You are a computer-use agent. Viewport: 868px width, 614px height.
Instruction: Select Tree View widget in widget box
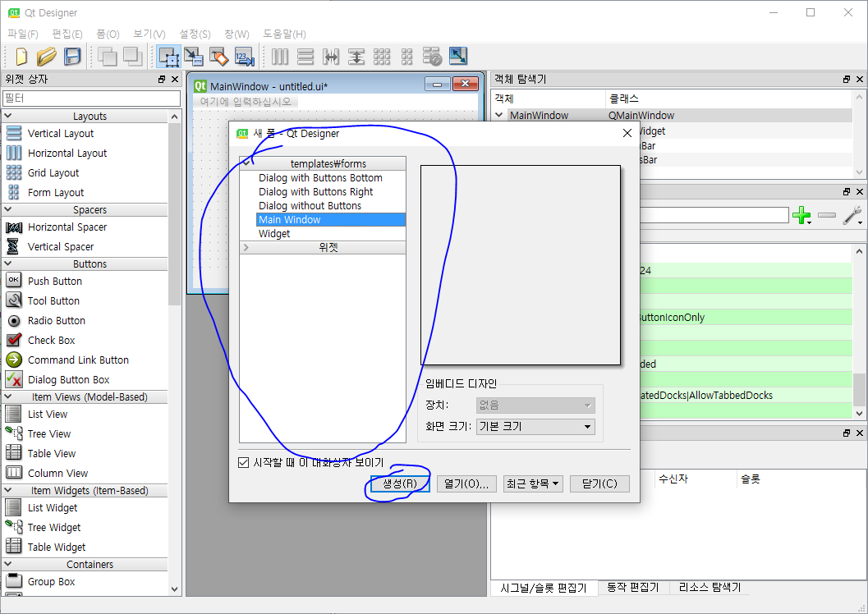click(49, 434)
